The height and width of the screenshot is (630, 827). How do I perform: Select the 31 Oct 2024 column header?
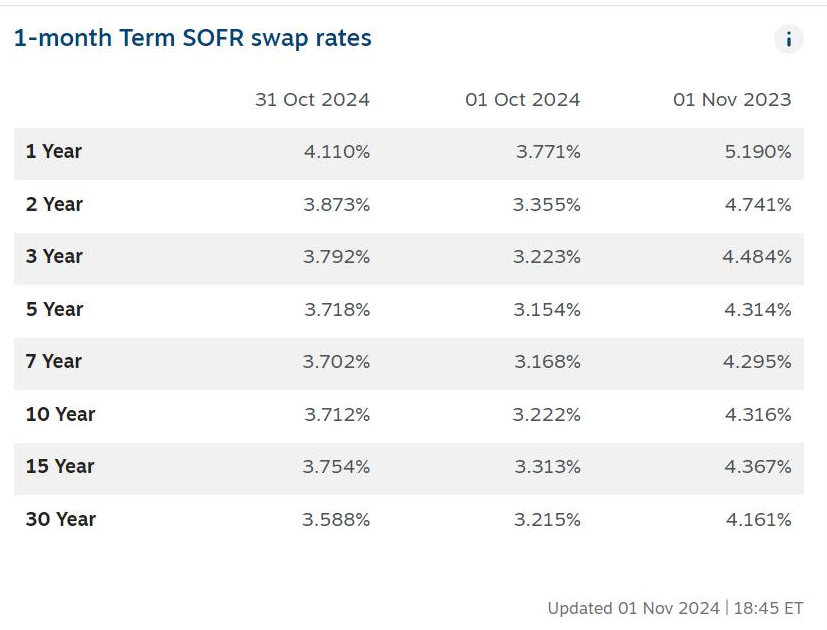coord(312,100)
